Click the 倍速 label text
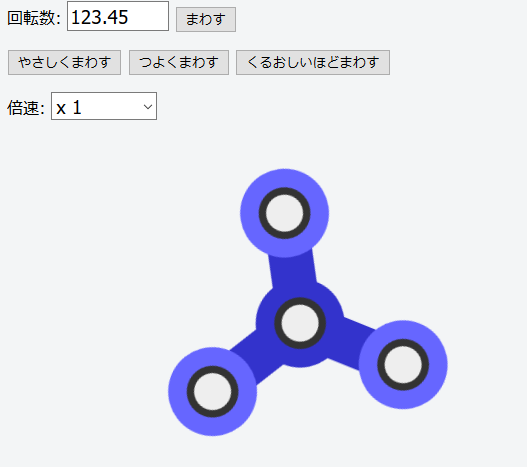Screen dimensions: 527x467 (x=26, y=108)
